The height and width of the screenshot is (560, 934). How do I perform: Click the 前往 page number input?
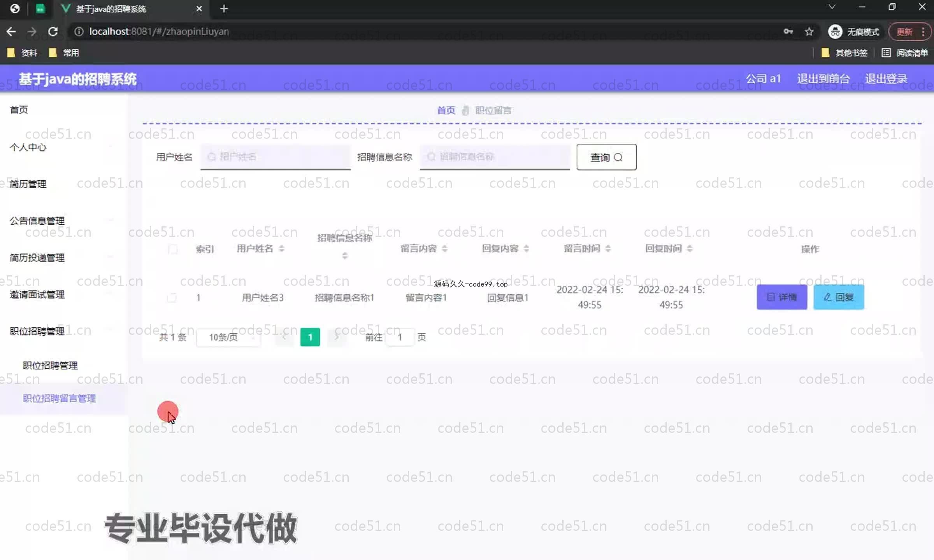click(400, 337)
